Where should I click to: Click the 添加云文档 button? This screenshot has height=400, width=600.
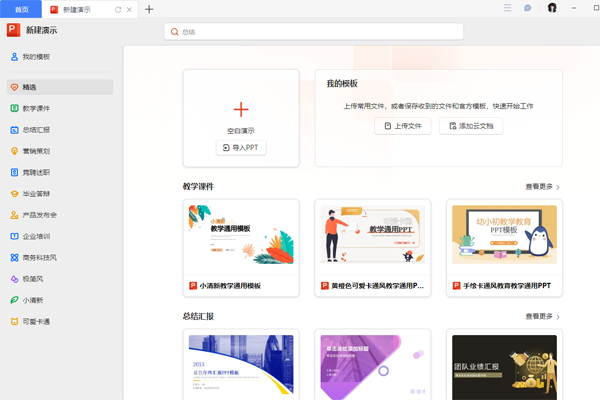[470, 126]
